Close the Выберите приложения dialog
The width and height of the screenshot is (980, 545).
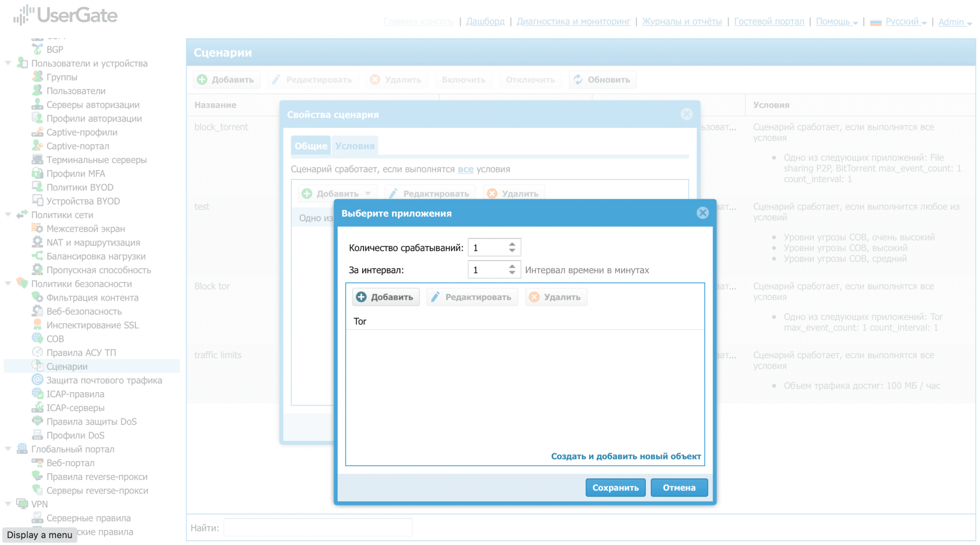702,213
